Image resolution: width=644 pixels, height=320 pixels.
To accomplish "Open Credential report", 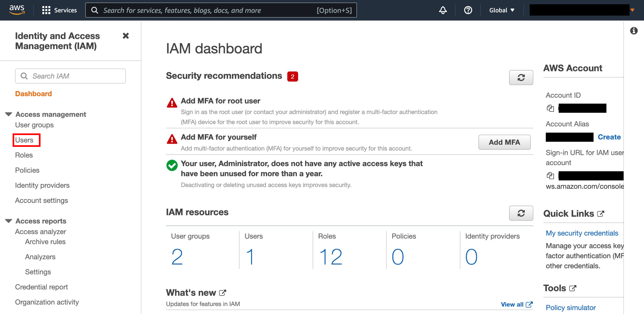I will coord(42,287).
